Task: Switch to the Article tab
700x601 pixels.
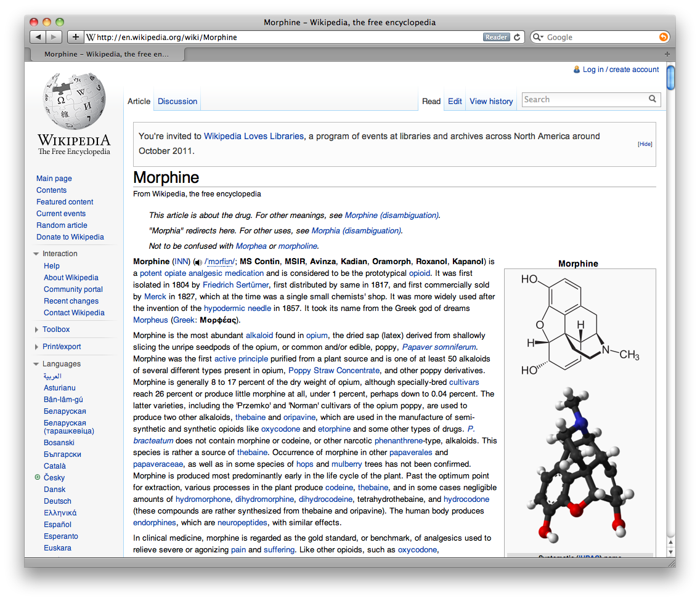Action: pos(139,101)
